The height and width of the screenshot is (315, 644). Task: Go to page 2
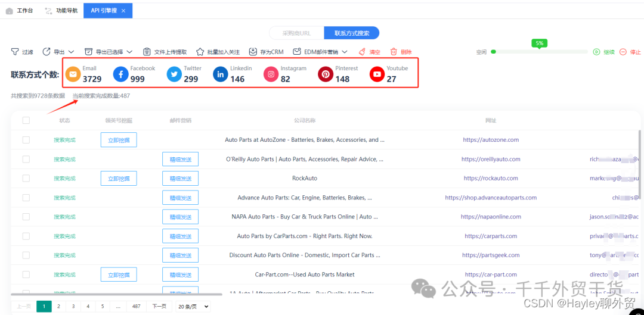coord(58,307)
